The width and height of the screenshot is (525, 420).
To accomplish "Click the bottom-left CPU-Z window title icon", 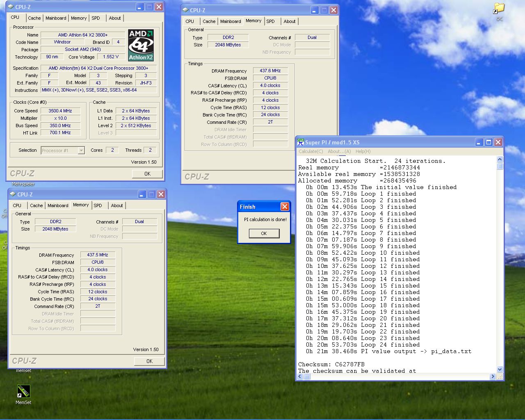I will click(13, 194).
